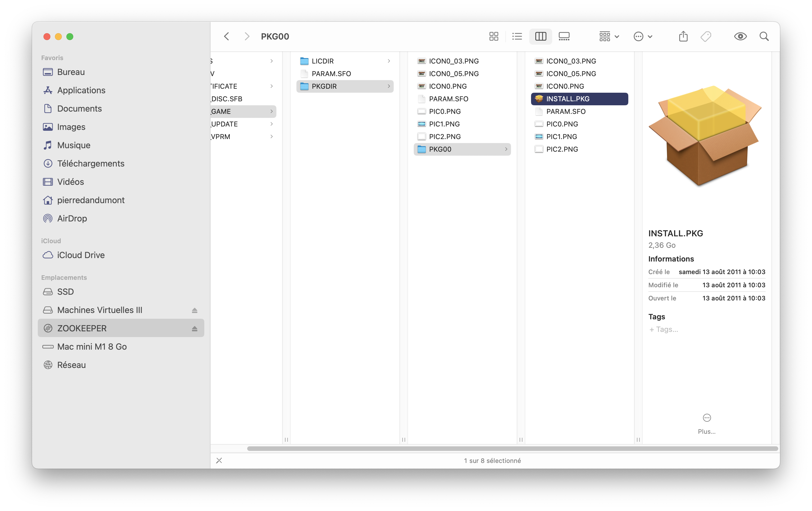Click the PKGDIR folder icon
This screenshot has width=812, height=511.
coord(304,86)
